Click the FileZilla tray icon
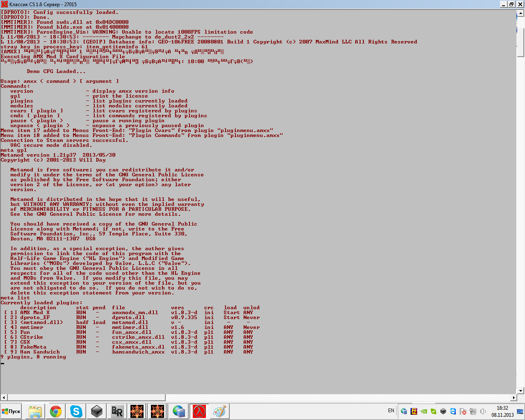 pyautogui.click(x=414, y=411)
